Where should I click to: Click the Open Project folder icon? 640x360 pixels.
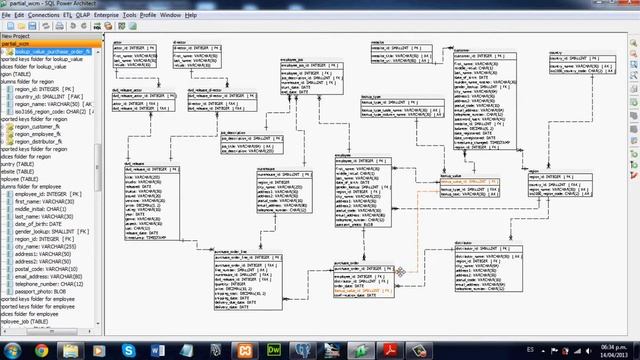click(x=21, y=26)
